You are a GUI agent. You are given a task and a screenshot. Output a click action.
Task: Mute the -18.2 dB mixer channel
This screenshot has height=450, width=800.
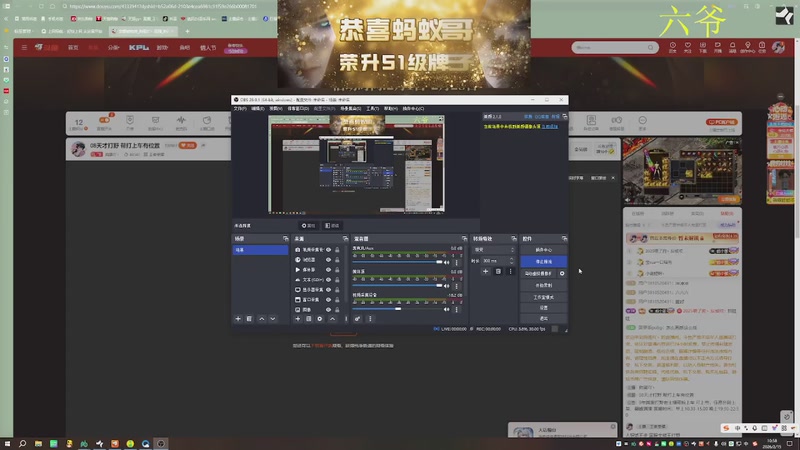(447, 309)
